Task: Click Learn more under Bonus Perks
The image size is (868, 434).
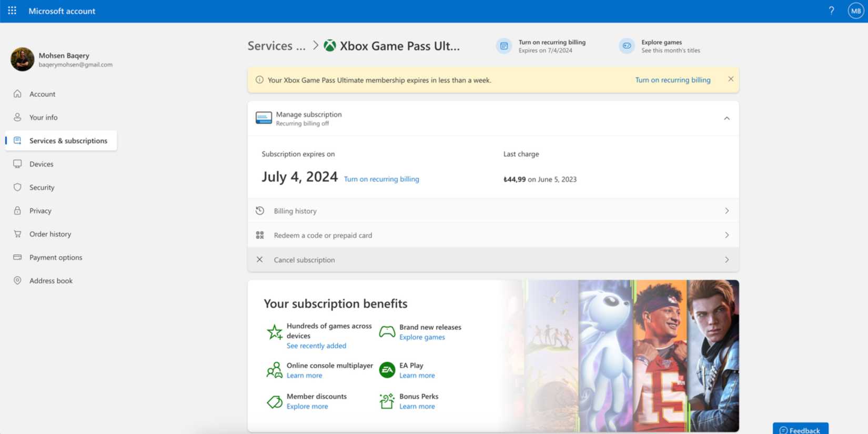Action: coord(417,406)
